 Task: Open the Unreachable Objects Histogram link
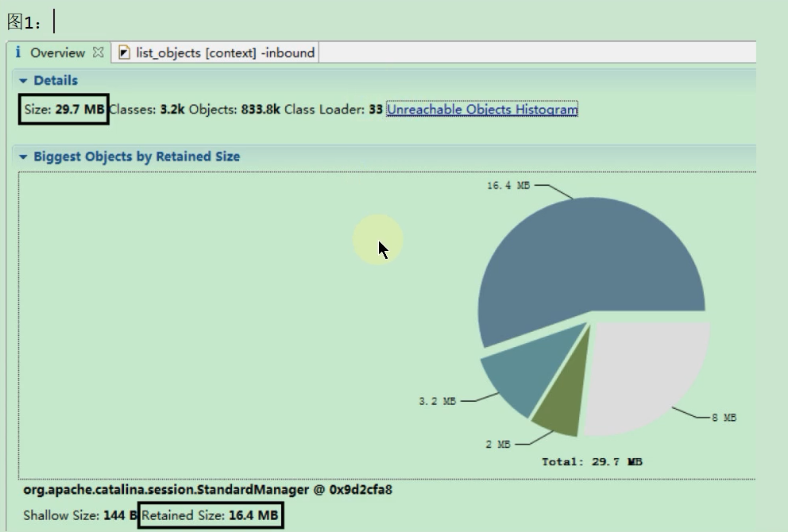pyautogui.click(x=482, y=109)
